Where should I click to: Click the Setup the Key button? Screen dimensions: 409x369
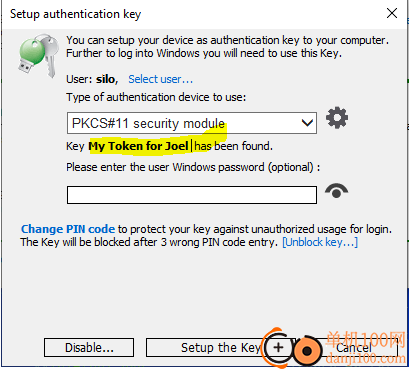[x=204, y=348]
